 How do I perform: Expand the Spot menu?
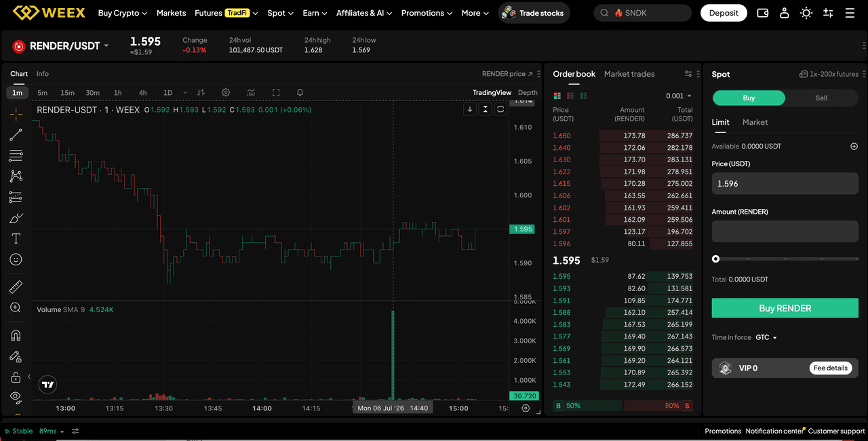point(280,13)
